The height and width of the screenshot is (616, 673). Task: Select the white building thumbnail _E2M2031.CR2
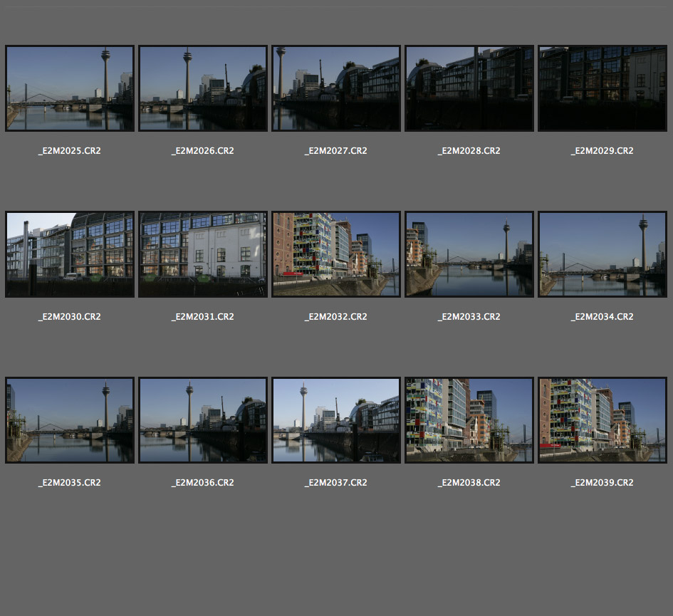203,254
